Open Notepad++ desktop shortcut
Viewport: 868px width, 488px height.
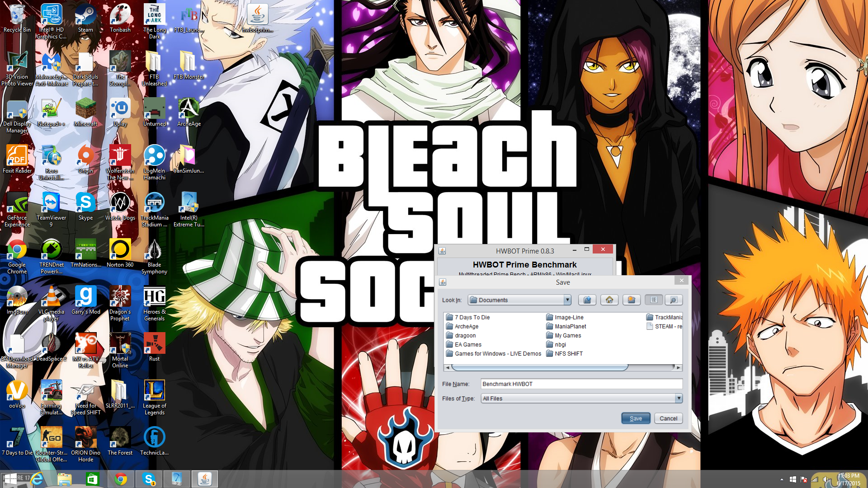[51, 113]
